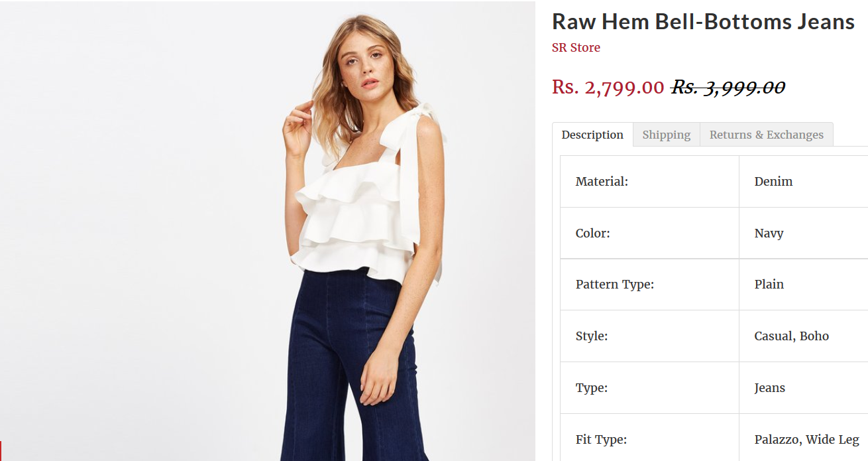Click the product photo of the model
Image resolution: width=868 pixels, height=461 pixels.
point(268,231)
